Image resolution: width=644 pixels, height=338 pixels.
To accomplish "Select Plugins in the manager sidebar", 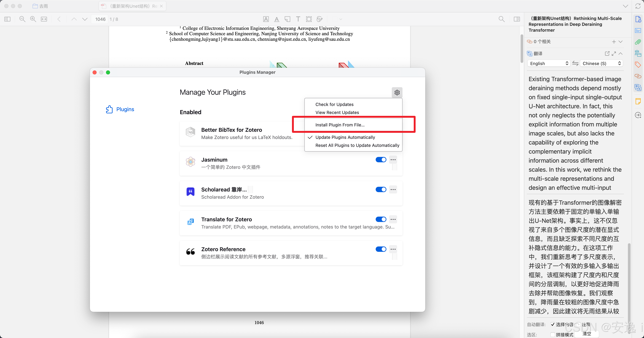I will 120,109.
